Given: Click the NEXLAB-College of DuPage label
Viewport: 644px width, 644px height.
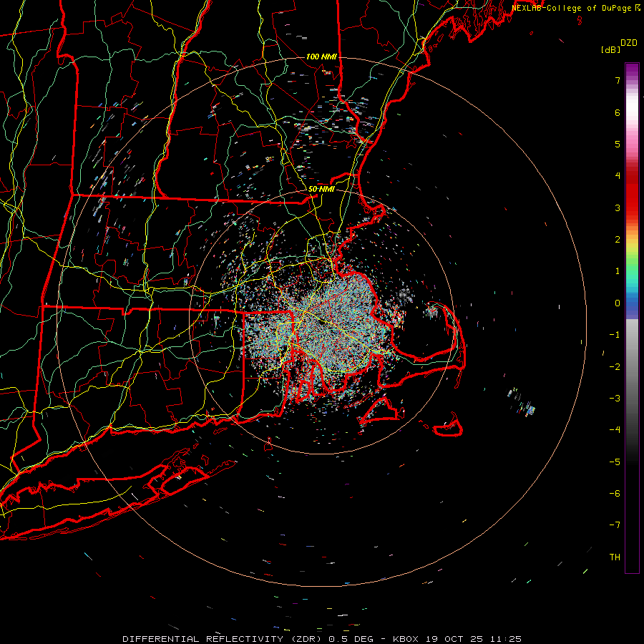Looking at the screenshot, I should (x=572, y=8).
